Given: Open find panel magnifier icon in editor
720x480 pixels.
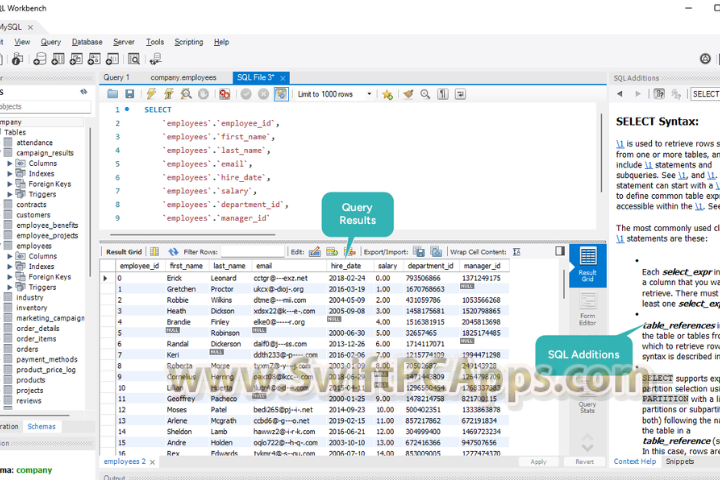Looking at the screenshot, I should 425,94.
